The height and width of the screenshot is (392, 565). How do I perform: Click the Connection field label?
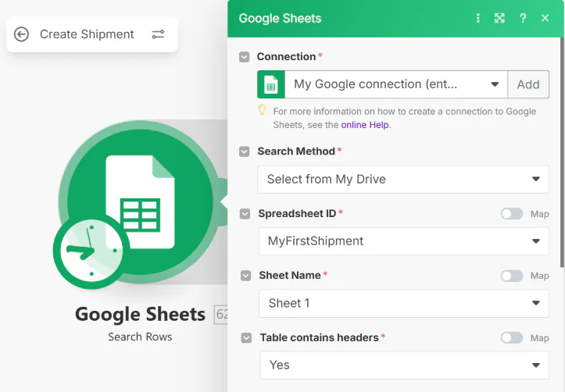(287, 57)
